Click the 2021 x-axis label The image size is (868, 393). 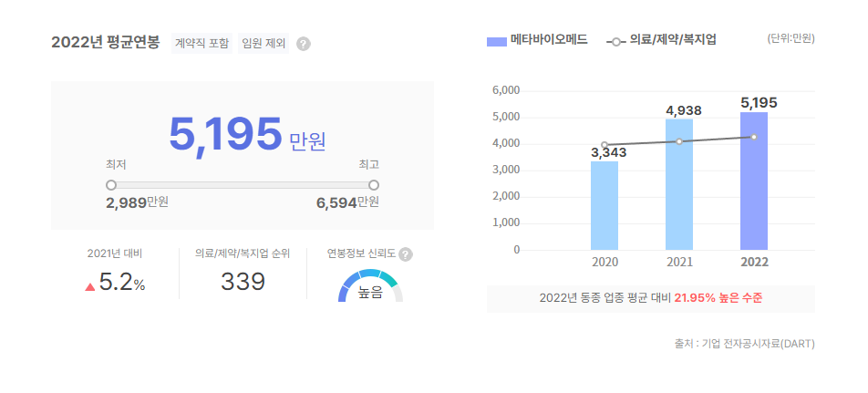pos(680,263)
